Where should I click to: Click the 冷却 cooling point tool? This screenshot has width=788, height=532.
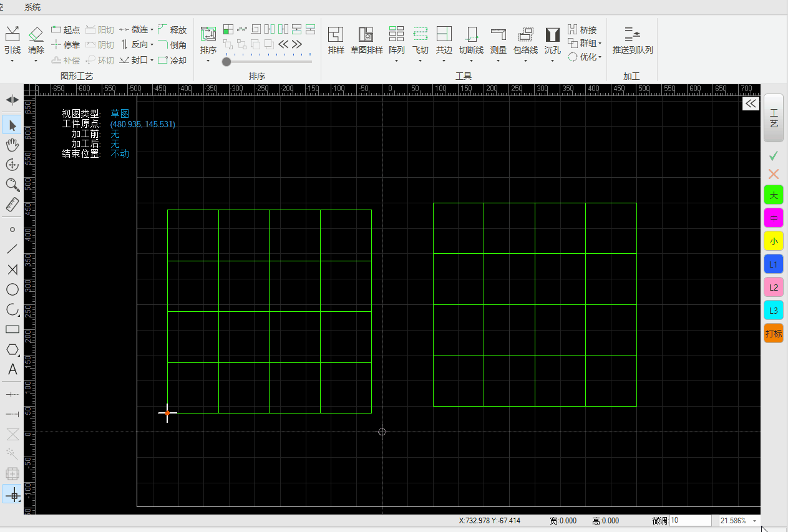pyautogui.click(x=172, y=60)
